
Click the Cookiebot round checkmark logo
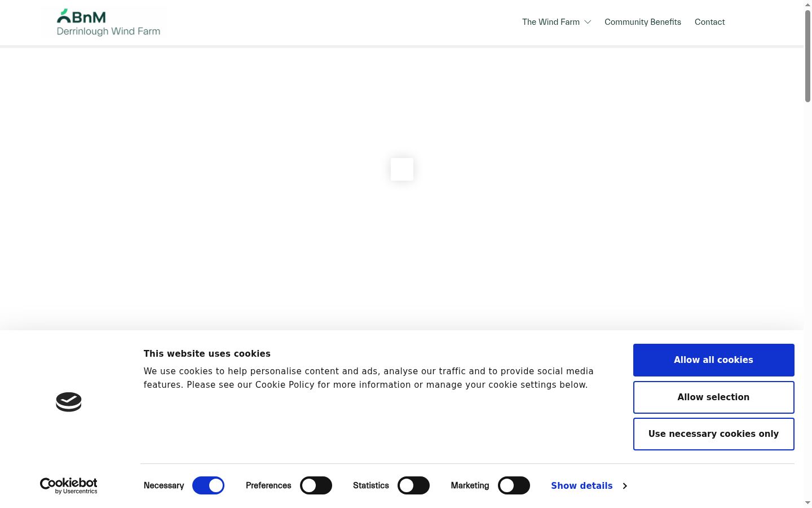(69, 402)
